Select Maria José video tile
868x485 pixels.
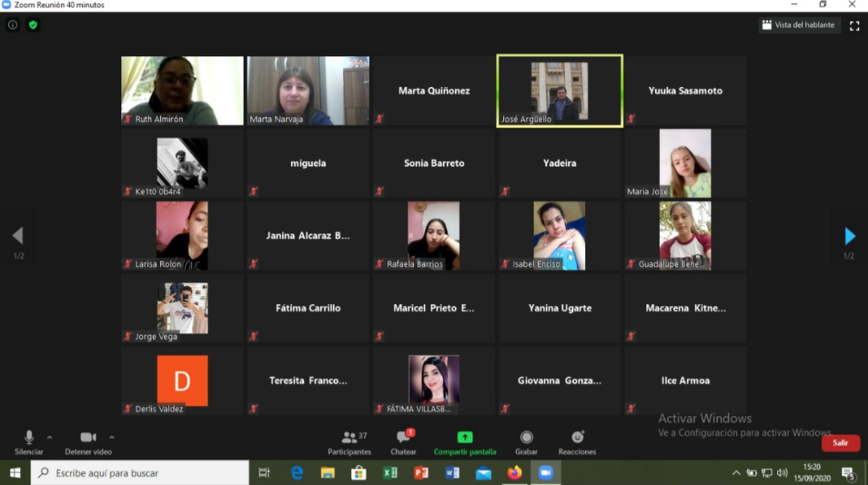coord(686,163)
